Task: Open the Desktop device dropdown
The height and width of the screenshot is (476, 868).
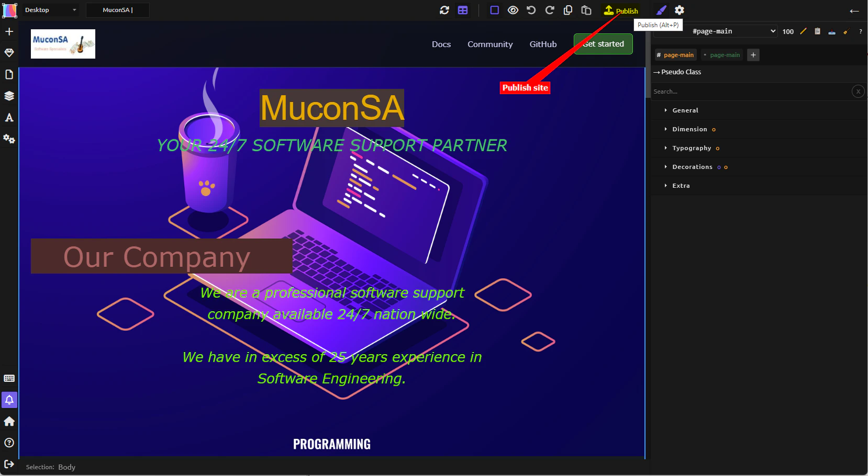Action: pos(50,10)
